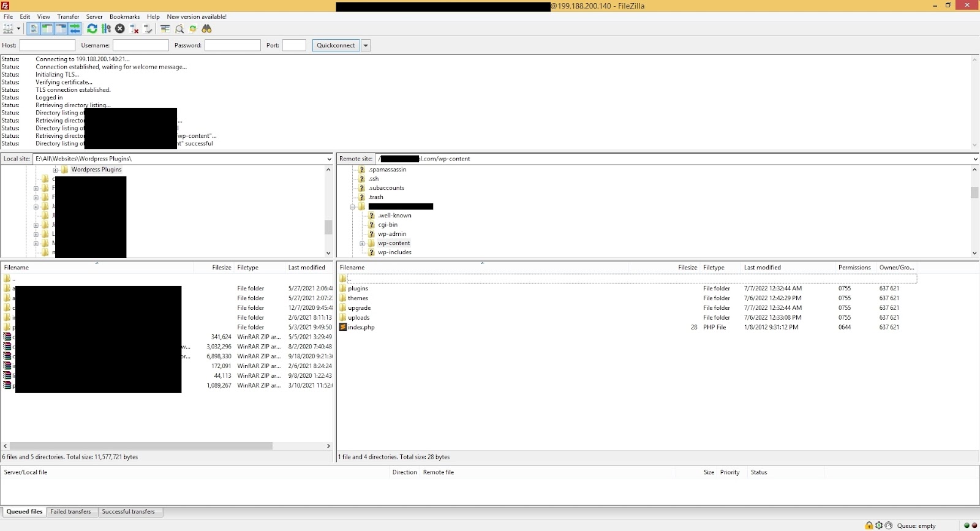980x531 pixels.
Task: Toggle remote directory tree display
Action: pos(61,29)
